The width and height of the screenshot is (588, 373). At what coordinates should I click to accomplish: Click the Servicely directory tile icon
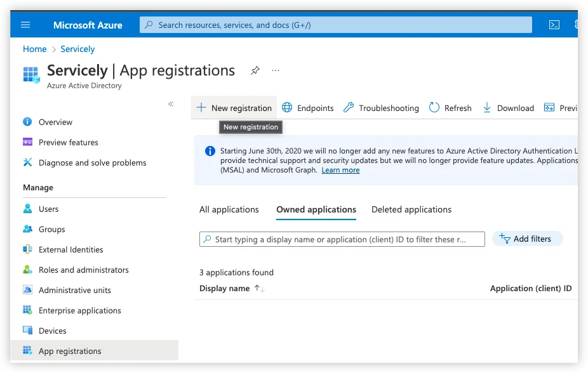tap(32, 75)
